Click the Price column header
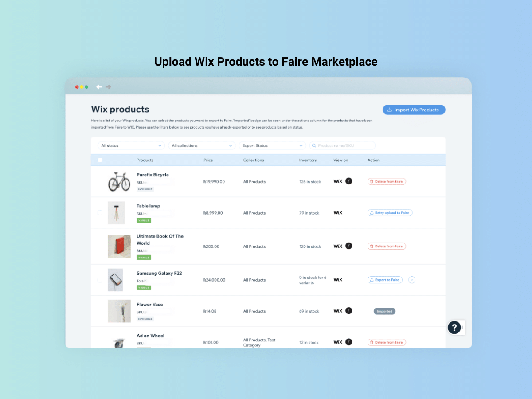532x399 pixels. [x=208, y=160]
